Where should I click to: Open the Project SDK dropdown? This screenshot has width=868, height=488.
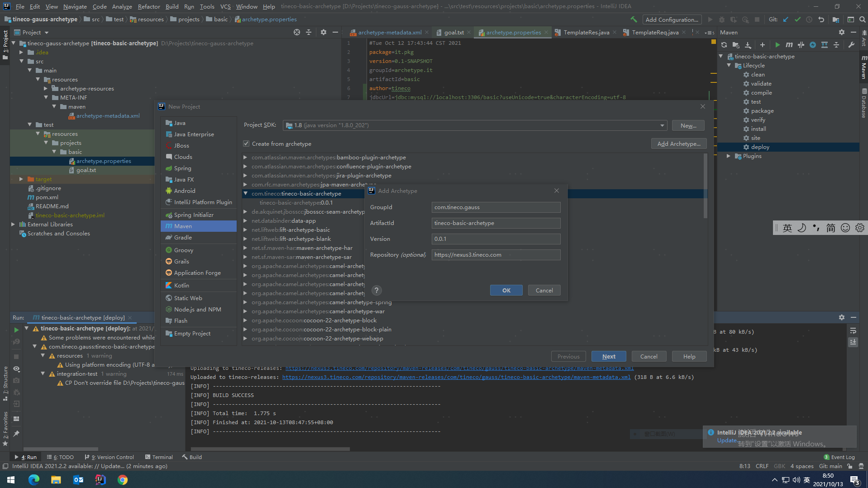point(662,125)
